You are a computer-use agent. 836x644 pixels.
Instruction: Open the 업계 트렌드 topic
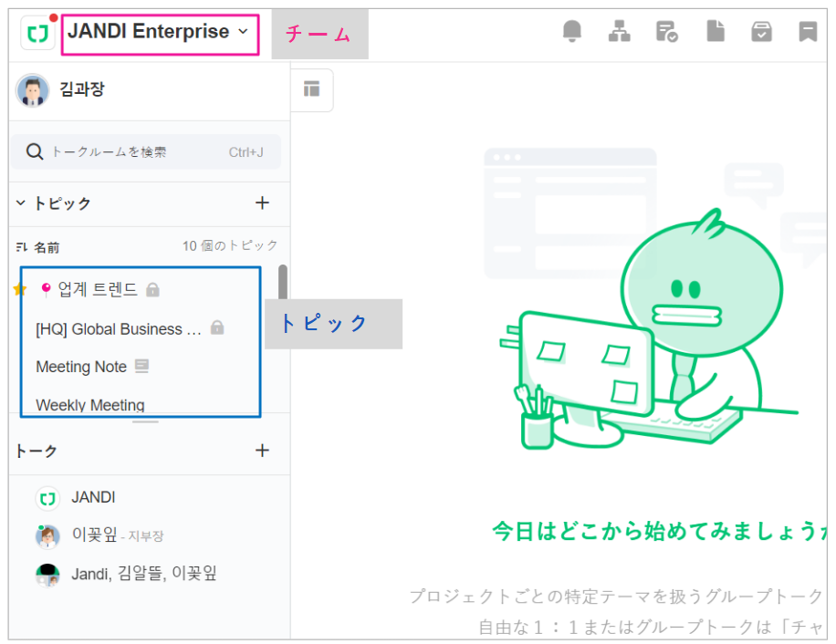[98, 289]
